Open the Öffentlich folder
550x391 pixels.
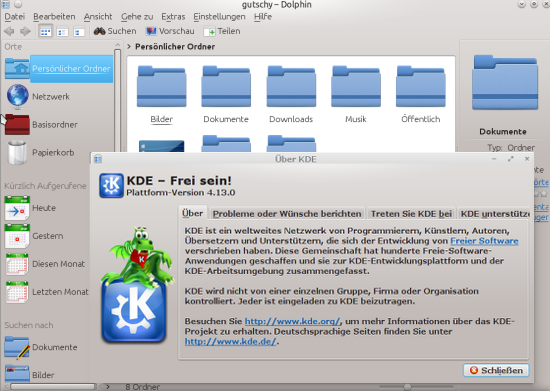pyautogui.click(x=421, y=94)
